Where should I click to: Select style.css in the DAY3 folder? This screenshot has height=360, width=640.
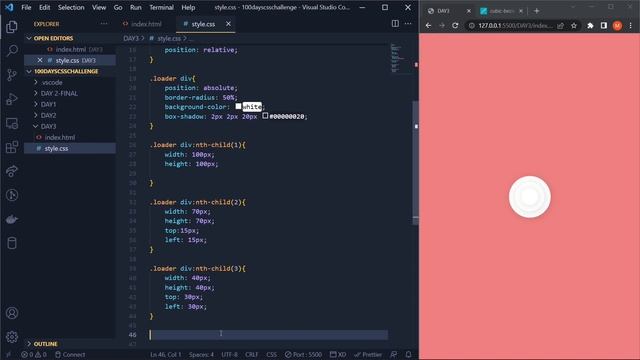(56, 149)
